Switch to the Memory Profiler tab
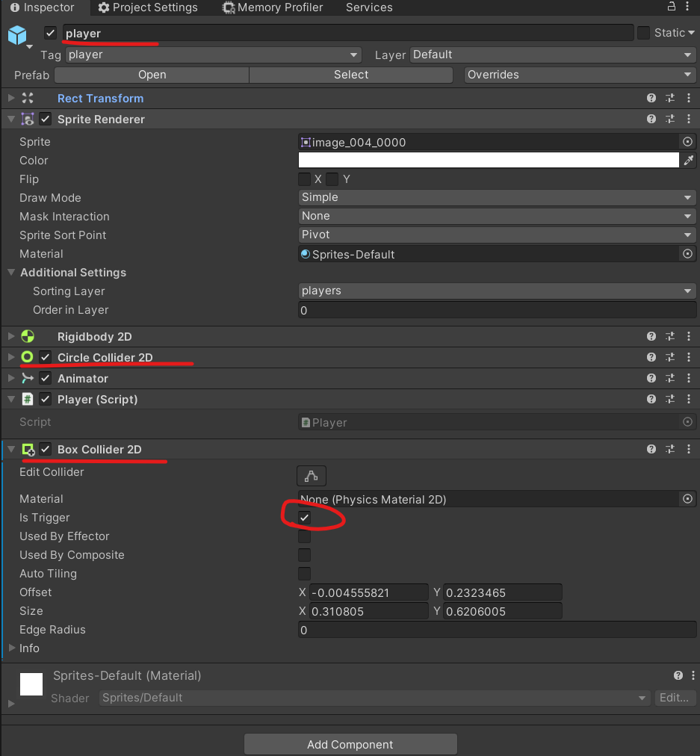This screenshot has width=700, height=756. click(x=273, y=7)
